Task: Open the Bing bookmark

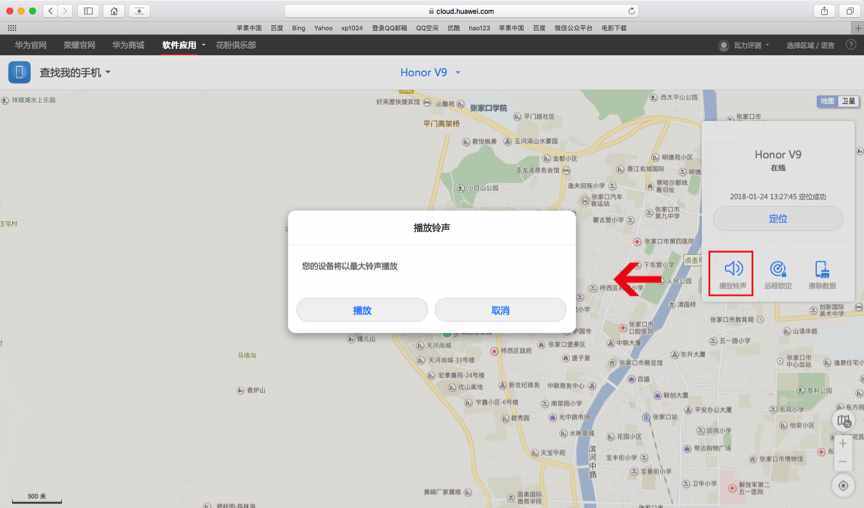Action: [x=298, y=28]
